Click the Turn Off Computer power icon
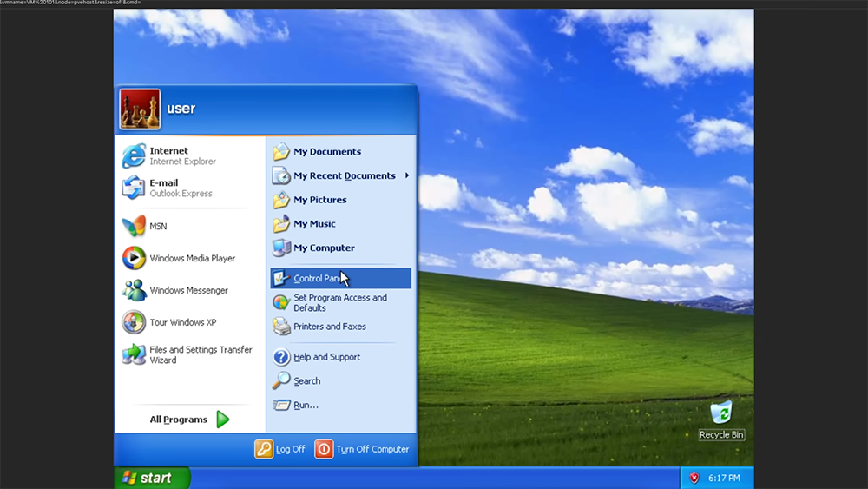This screenshot has width=868, height=489. [x=324, y=448]
